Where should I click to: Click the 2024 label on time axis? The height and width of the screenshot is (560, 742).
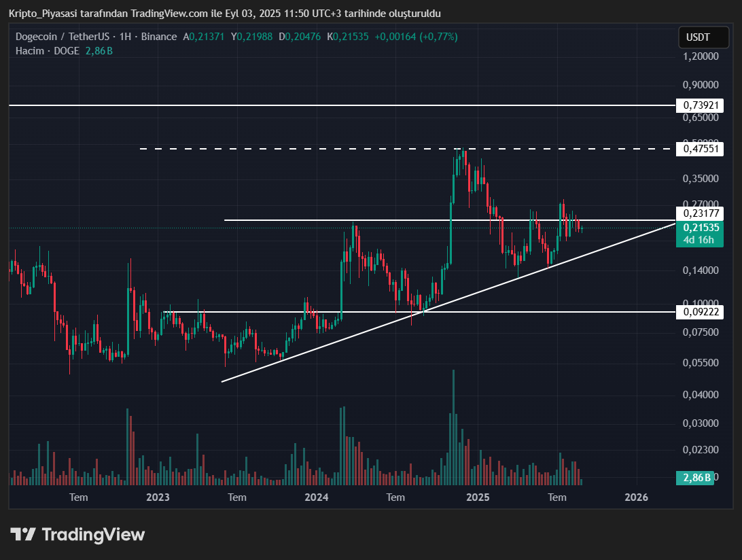point(316,497)
